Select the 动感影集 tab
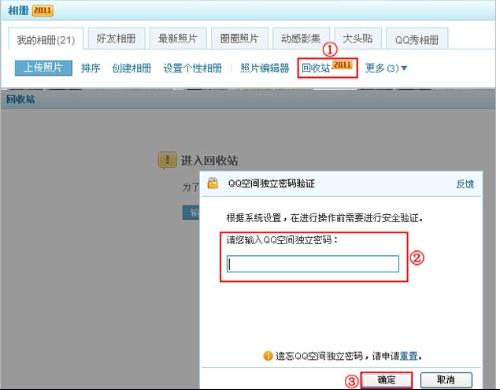The image size is (500, 390). pos(301,39)
